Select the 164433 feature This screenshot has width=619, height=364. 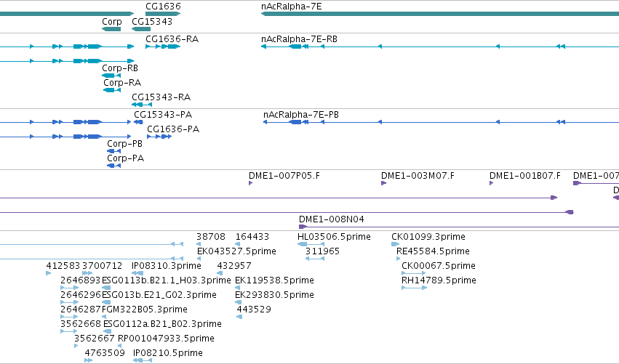(238, 244)
